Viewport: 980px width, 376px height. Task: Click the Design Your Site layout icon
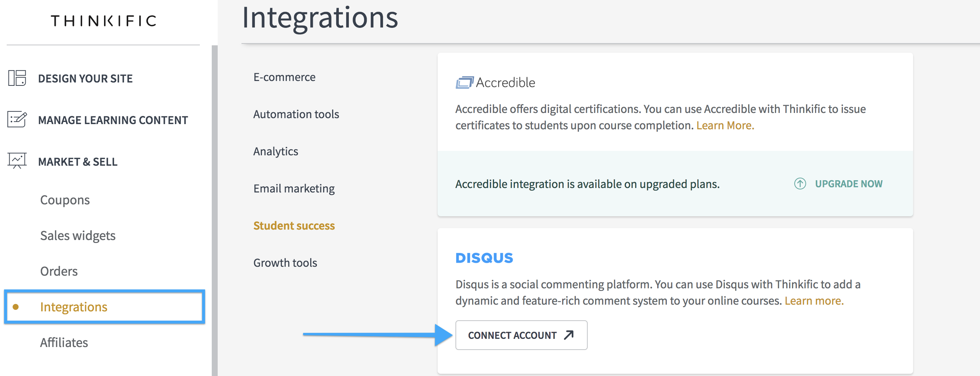point(17,78)
